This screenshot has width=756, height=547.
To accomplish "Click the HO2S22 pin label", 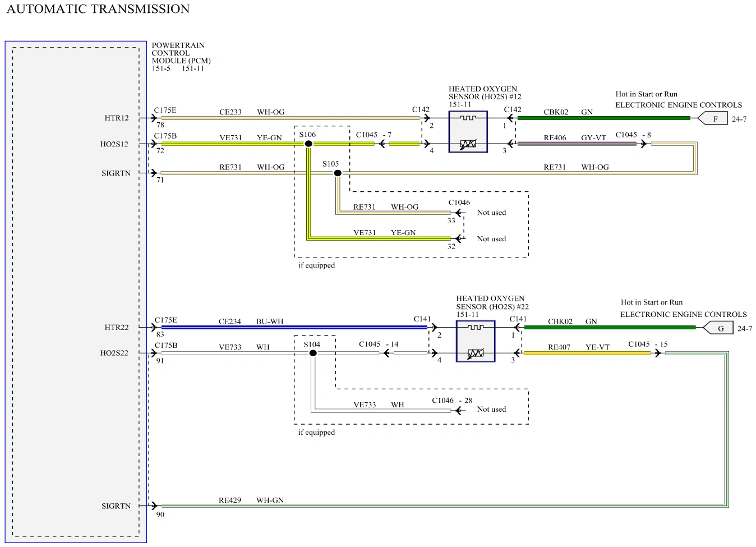I will tap(114, 353).
